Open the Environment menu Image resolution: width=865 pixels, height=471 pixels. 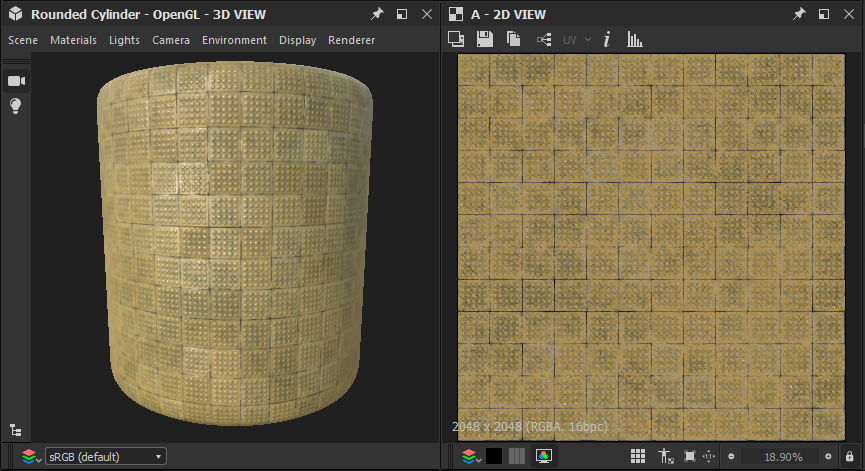(234, 40)
